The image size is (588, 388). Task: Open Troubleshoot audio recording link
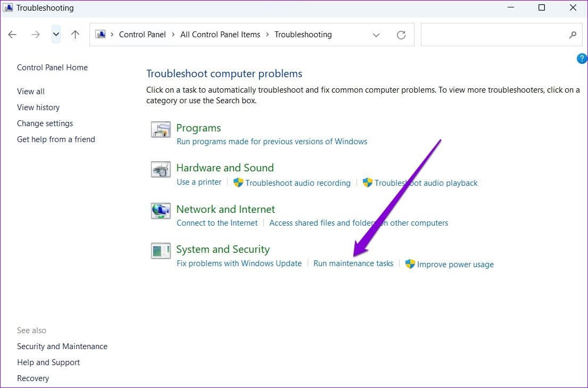(298, 183)
